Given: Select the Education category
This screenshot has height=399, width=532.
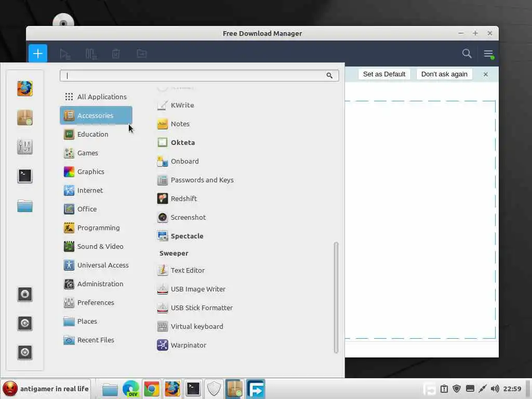Looking at the screenshot, I should coord(96,134).
